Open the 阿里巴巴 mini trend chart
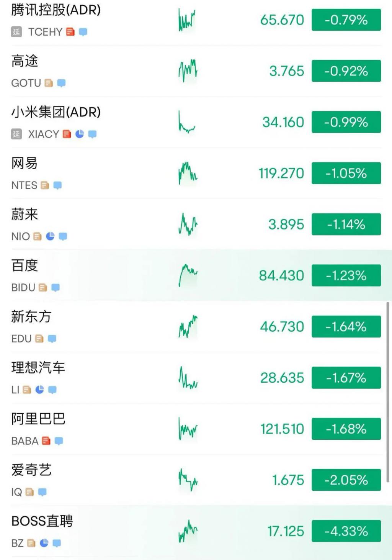Image resolution: width=392 pixels, height=560 pixels. pos(188,429)
